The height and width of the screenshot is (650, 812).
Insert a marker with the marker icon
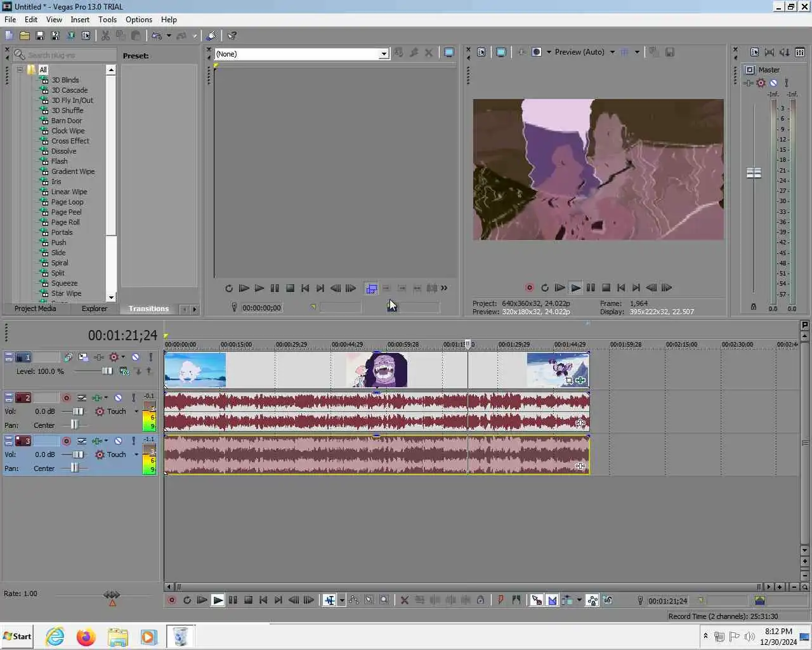(501, 600)
